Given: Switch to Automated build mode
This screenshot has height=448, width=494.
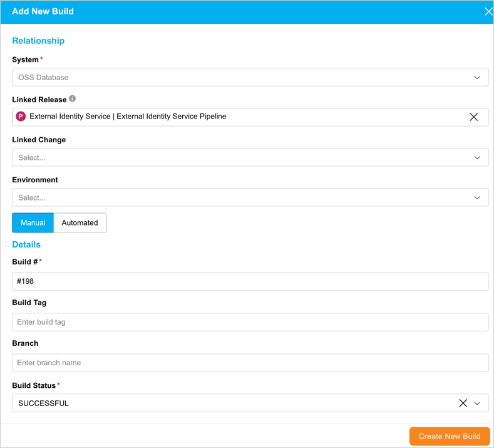Looking at the screenshot, I should pyautogui.click(x=80, y=223).
